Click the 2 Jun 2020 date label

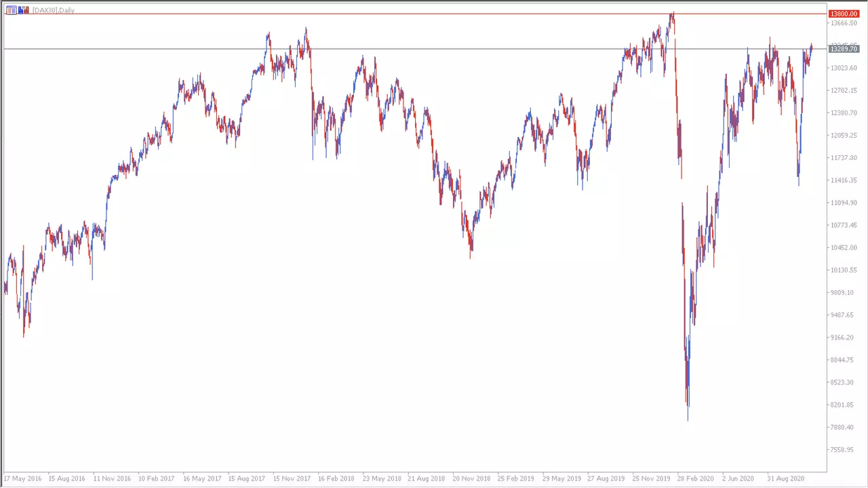738,479
